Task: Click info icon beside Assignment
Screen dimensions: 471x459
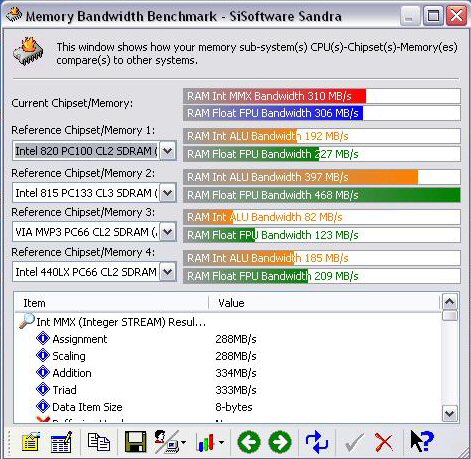Action: (x=43, y=339)
